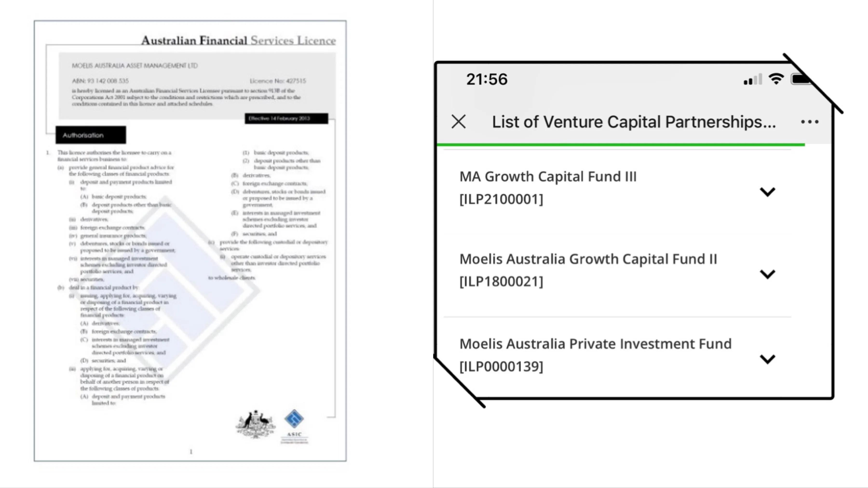The image size is (868, 488).
Task: Click the green page loading progress bar
Action: point(621,145)
